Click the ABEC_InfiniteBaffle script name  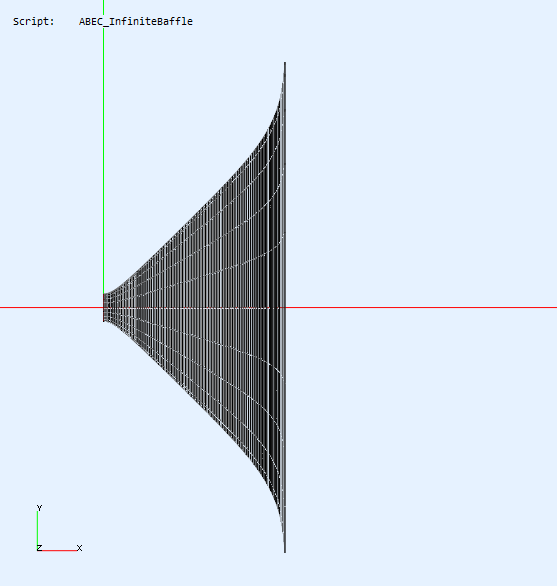136,22
